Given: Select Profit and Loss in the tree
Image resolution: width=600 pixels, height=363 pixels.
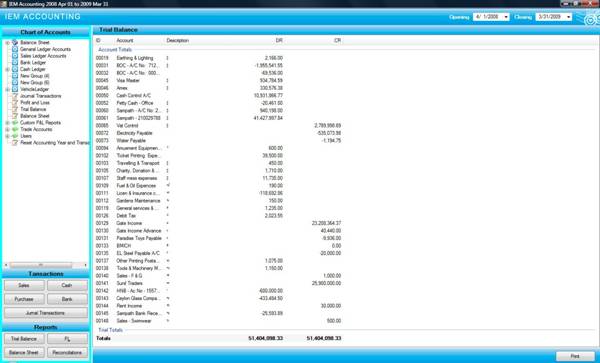Looking at the screenshot, I should click(35, 103).
